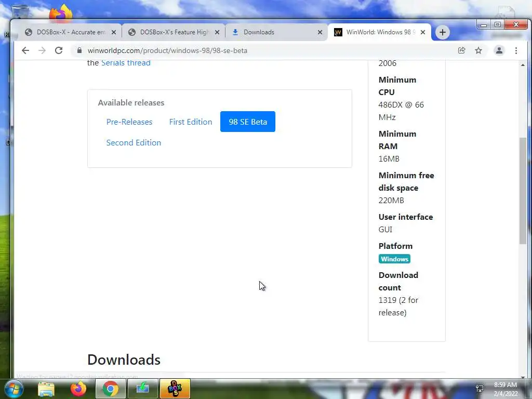Click the Downloads heading
The image size is (532, 399).
tap(124, 360)
